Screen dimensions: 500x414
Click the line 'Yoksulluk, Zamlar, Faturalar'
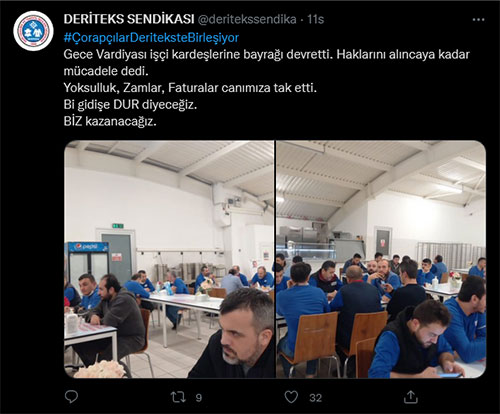(190, 88)
